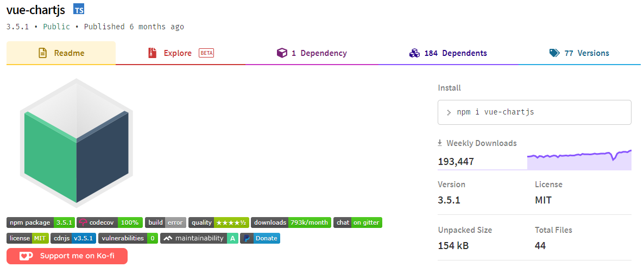Click the BETA label on Explore tab

206,53
